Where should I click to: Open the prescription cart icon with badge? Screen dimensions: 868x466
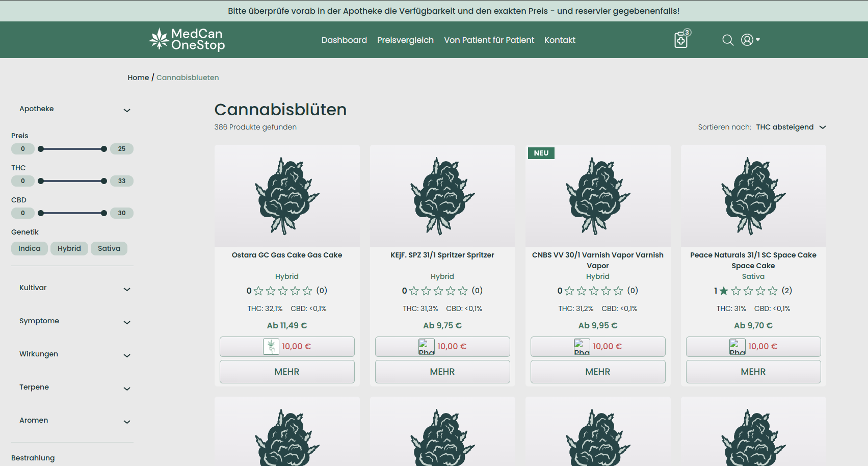(681, 40)
